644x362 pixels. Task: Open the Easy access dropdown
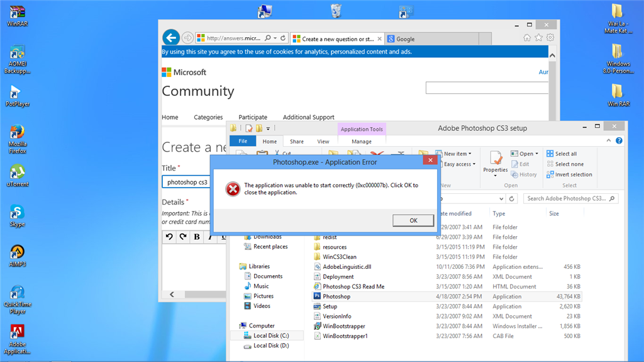click(460, 164)
